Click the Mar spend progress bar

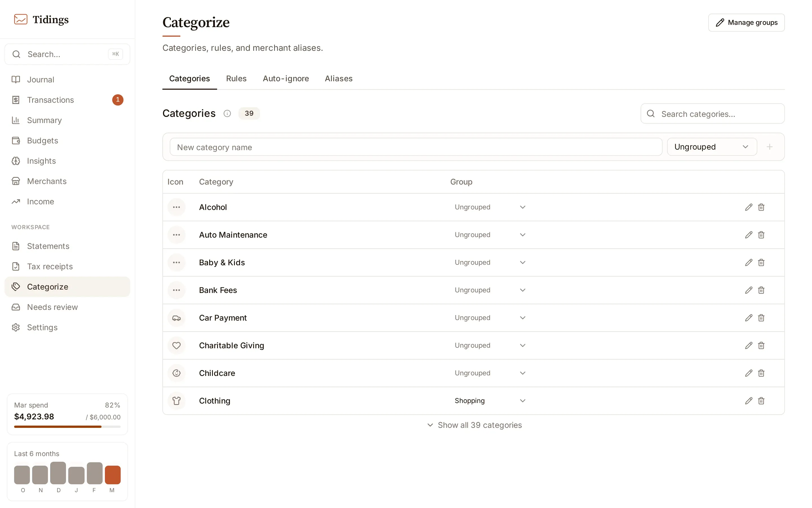(67, 427)
